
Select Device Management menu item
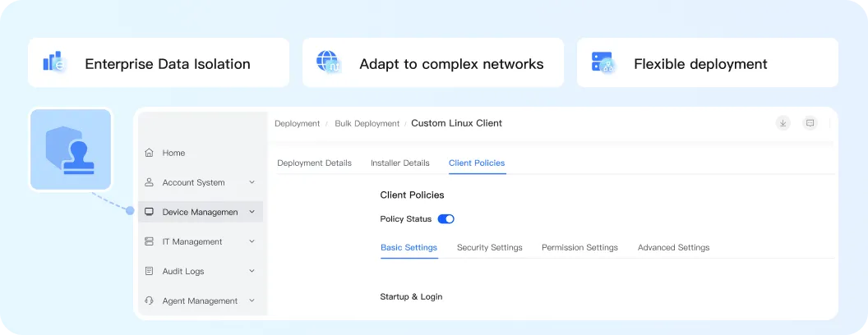coord(201,212)
